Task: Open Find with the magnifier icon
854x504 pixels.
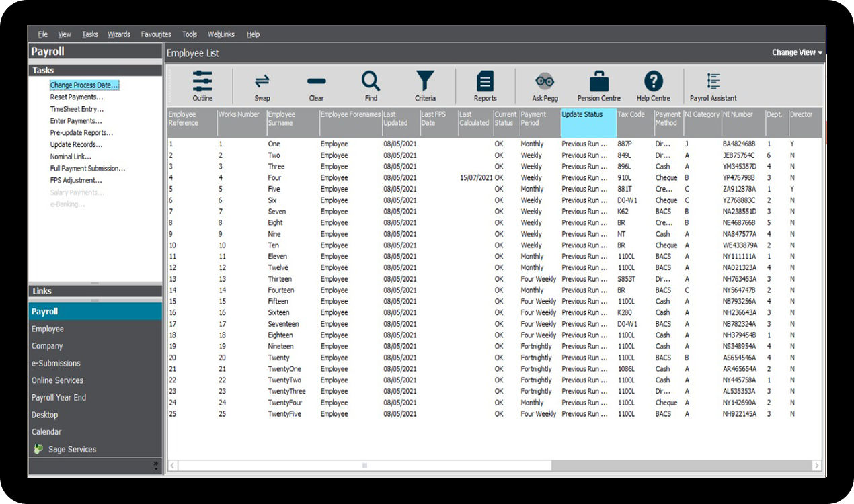Action: [371, 82]
